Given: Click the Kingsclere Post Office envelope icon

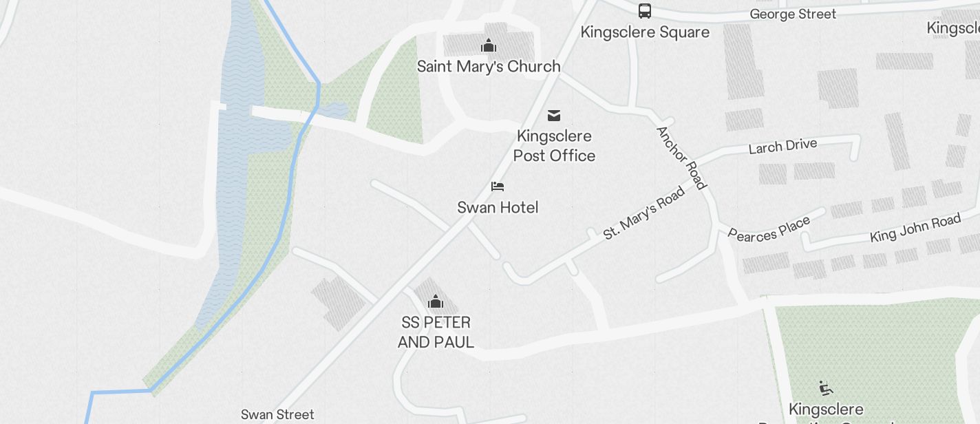Looking at the screenshot, I should pos(554,115).
